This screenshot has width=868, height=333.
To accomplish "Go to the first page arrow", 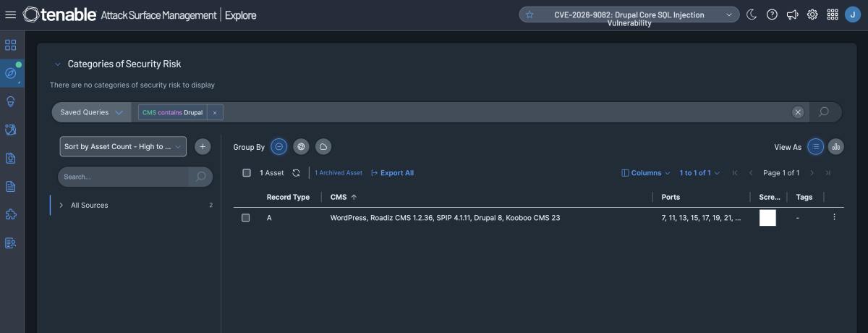I will tap(735, 173).
